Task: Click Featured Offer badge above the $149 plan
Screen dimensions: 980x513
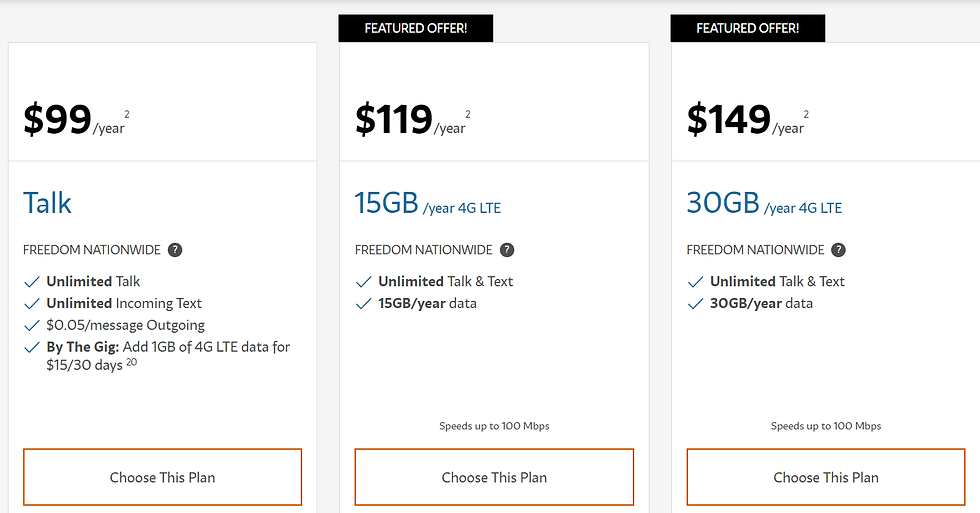Action: point(748,28)
